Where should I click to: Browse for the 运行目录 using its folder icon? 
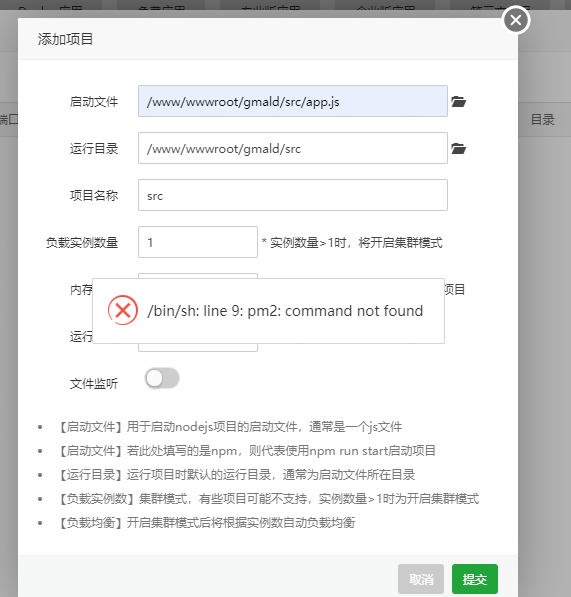pyautogui.click(x=459, y=148)
